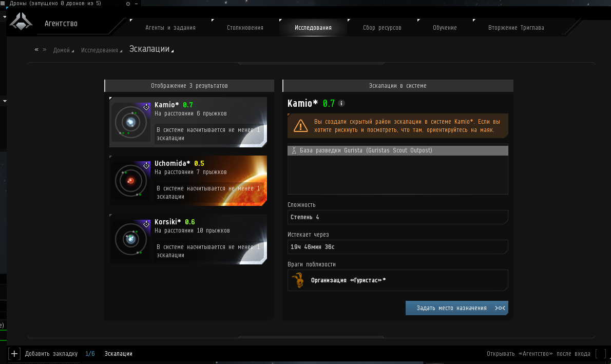Click the info icon next to Kamio 0.7

pos(341,103)
